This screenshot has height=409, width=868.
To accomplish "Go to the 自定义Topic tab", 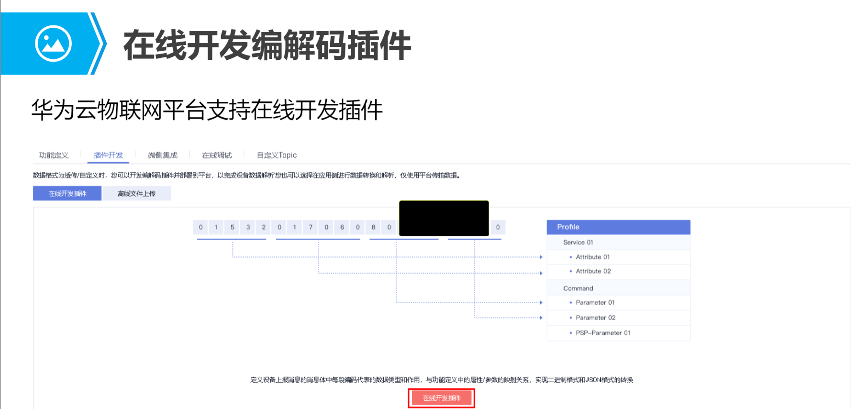I will (x=277, y=155).
